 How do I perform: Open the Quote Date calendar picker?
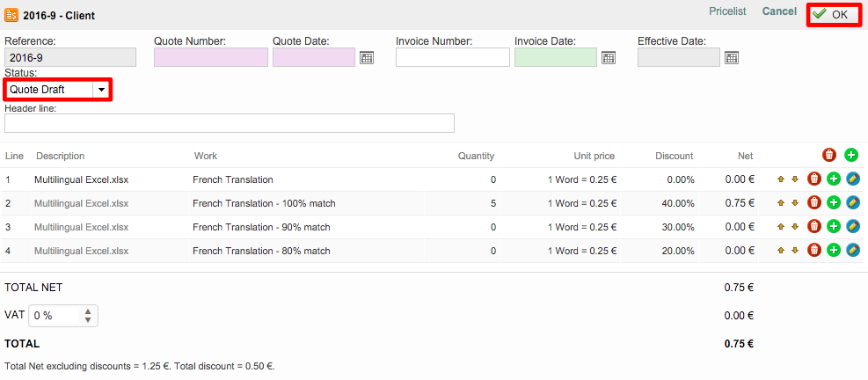coord(368,58)
